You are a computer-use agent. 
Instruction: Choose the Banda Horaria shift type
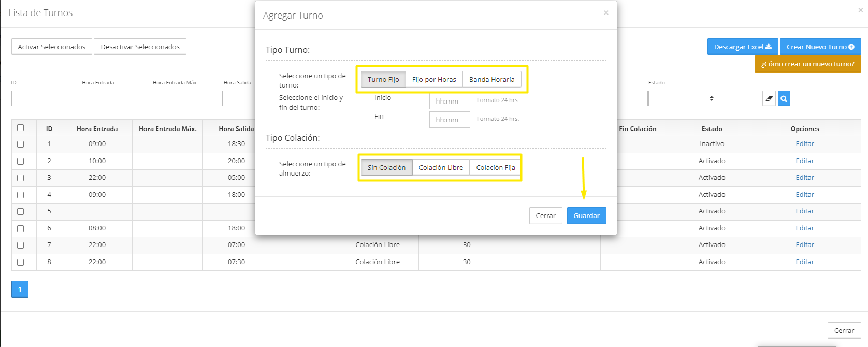pos(491,79)
